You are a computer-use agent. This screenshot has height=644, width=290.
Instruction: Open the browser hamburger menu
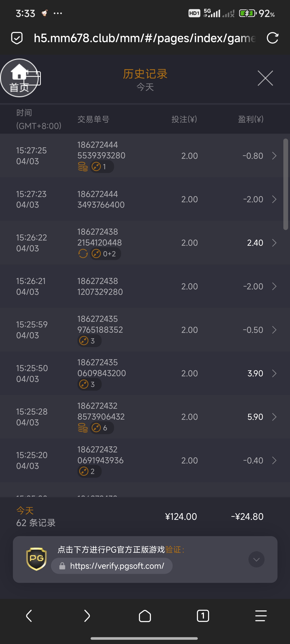click(261, 615)
